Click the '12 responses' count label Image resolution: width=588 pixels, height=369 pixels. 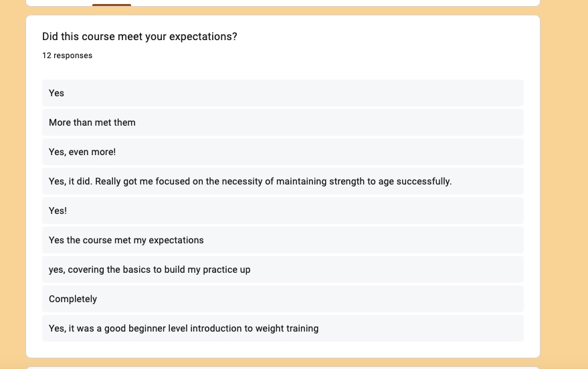click(67, 55)
